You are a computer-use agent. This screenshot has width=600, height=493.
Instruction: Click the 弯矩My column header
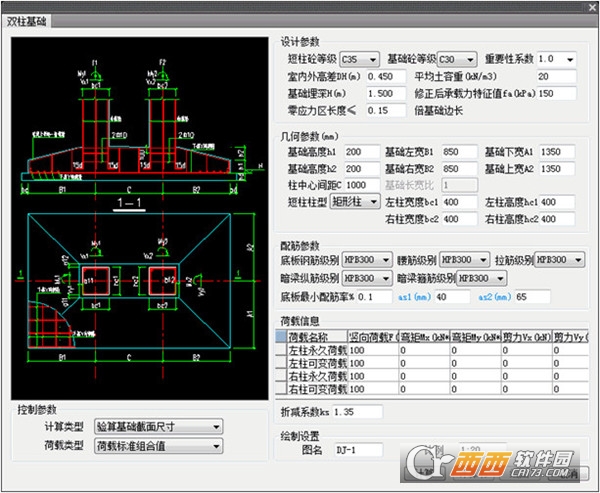[x=475, y=337]
